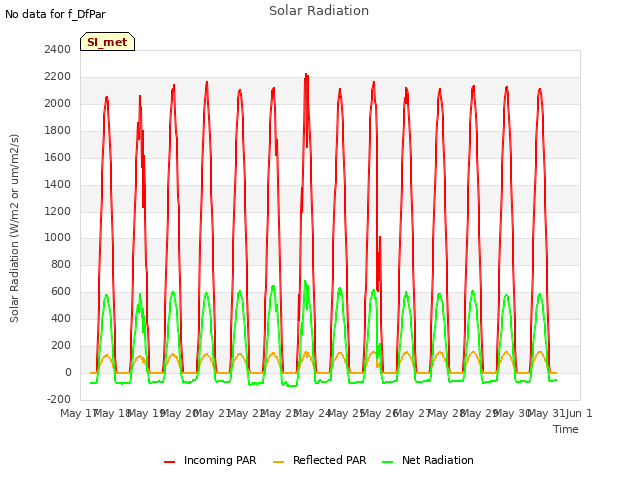Click the 2400 y-axis tick label
The width and height of the screenshot is (640, 480).
(58, 50)
